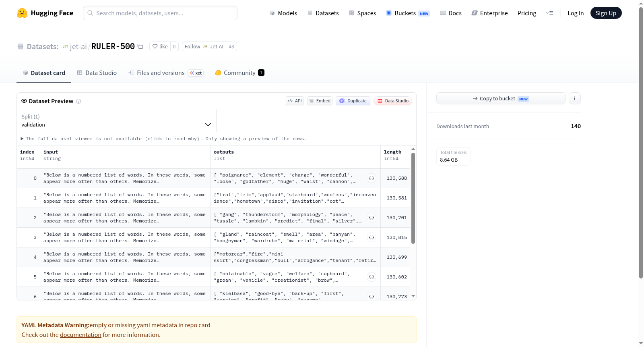Expand outputs JSON for row 5
644x347 pixels.
[372, 277]
